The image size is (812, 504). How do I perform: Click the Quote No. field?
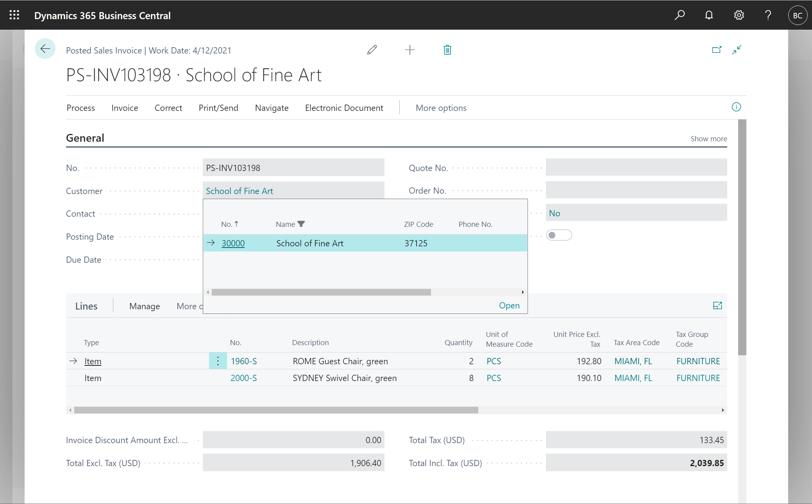636,167
